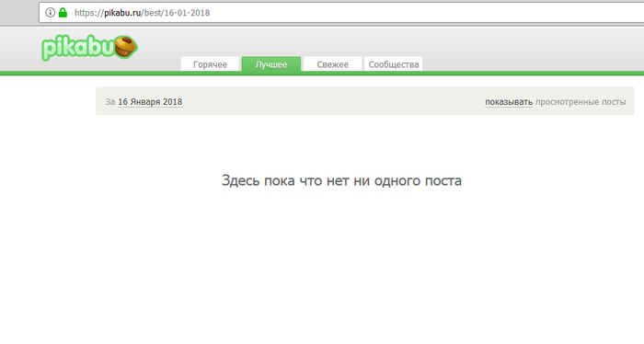Open the Сообщества tab
This screenshot has width=644, height=344.
pos(394,64)
